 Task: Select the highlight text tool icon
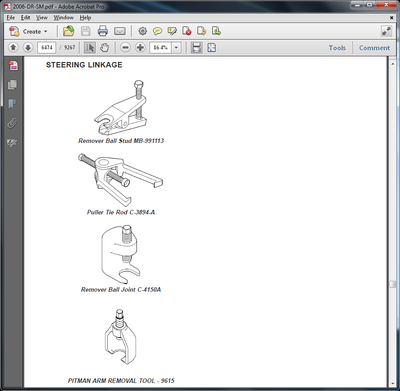point(172,31)
